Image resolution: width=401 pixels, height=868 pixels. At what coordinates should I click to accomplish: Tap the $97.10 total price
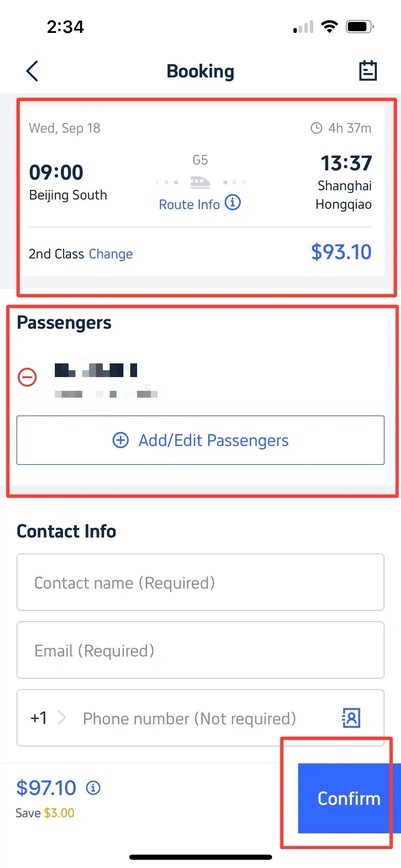(46, 788)
